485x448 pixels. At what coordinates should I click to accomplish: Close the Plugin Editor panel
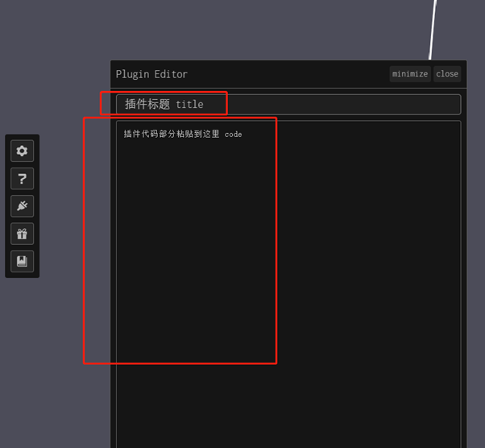(x=447, y=74)
